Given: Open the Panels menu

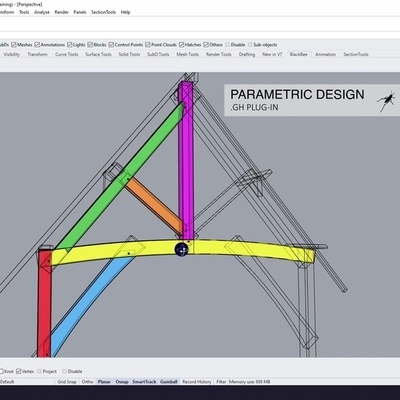Looking at the screenshot, I should [x=80, y=12].
